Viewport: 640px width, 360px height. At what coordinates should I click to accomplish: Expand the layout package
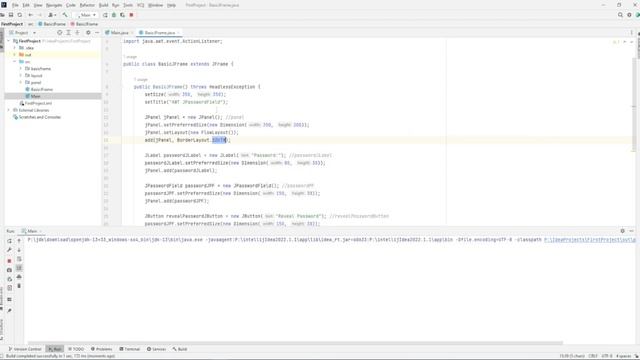pyautogui.click(x=21, y=76)
